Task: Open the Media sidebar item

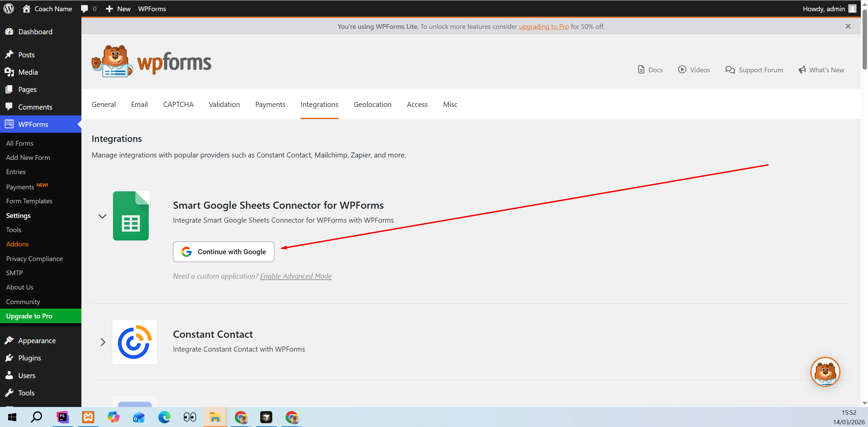Action: coord(41,72)
